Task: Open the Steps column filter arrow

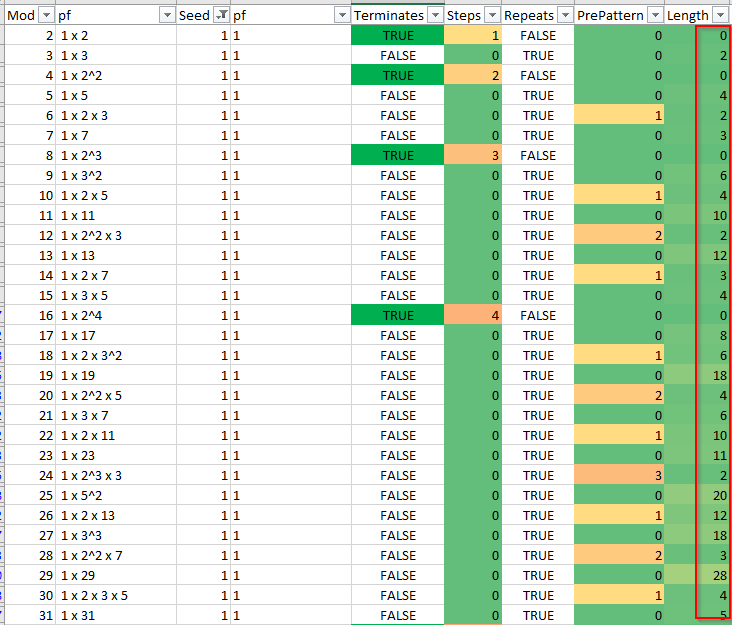Action: click(x=493, y=15)
